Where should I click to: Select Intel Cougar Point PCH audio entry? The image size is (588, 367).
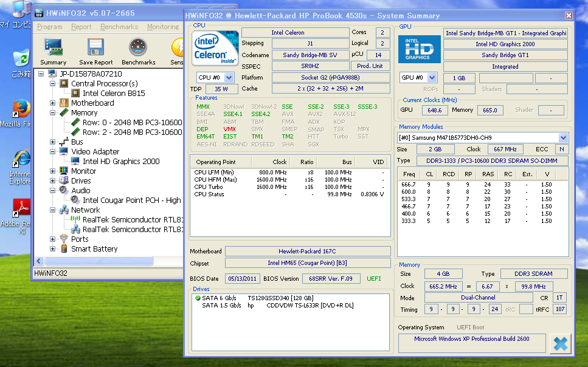[x=131, y=200]
